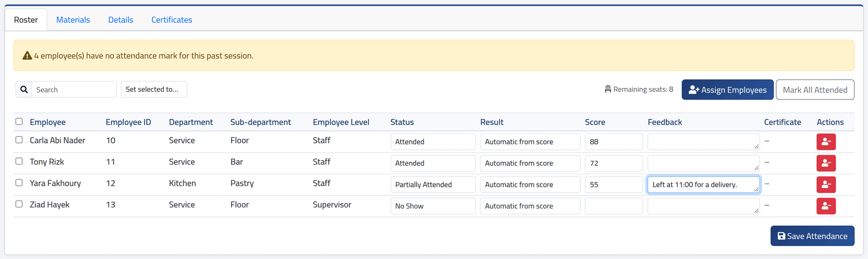The height and width of the screenshot is (259, 868).
Task: Edit Yara Fakhoury's score field 55
Action: click(x=614, y=185)
